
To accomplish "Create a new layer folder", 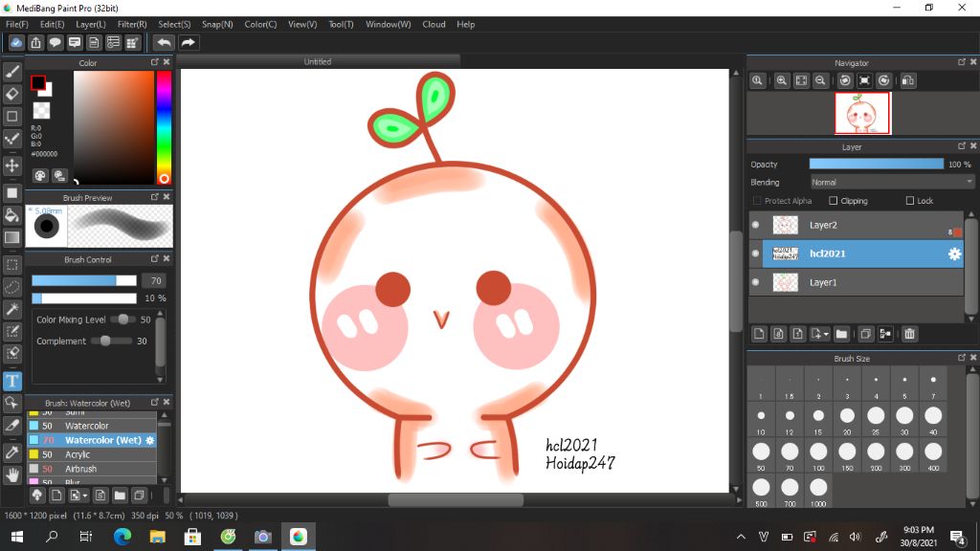I will pos(841,334).
